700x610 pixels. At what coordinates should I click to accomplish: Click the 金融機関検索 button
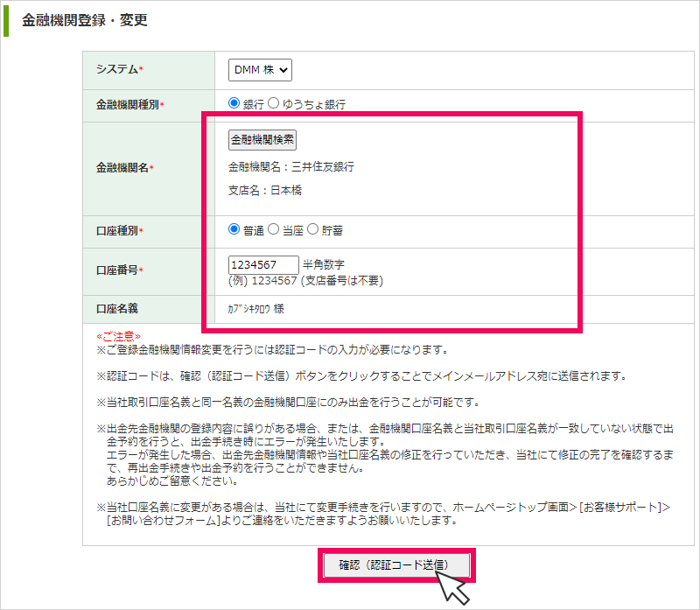click(x=262, y=139)
